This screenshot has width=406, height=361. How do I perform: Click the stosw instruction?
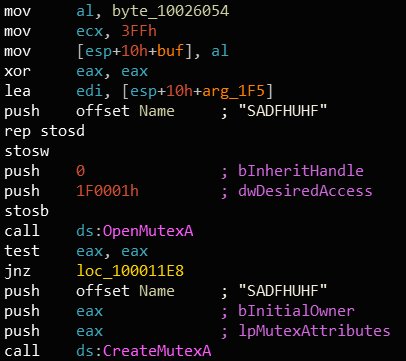(27, 151)
